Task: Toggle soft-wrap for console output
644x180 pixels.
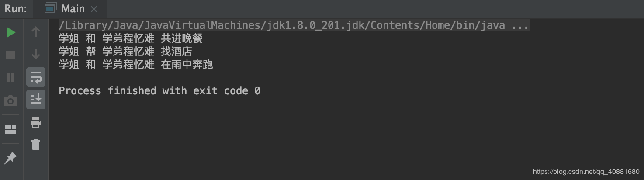Action: click(36, 77)
